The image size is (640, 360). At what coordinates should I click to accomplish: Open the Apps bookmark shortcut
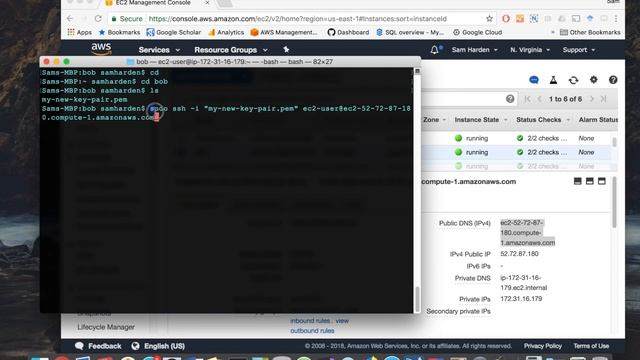[80, 32]
